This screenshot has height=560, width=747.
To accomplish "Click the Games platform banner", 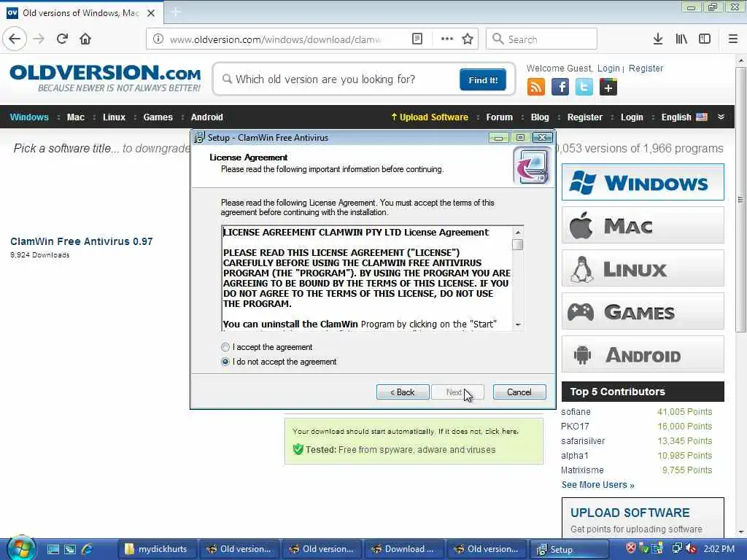I will pyautogui.click(x=643, y=311).
